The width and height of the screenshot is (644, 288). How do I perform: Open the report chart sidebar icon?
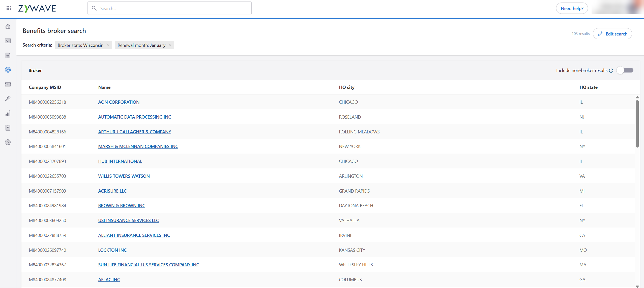point(8,128)
